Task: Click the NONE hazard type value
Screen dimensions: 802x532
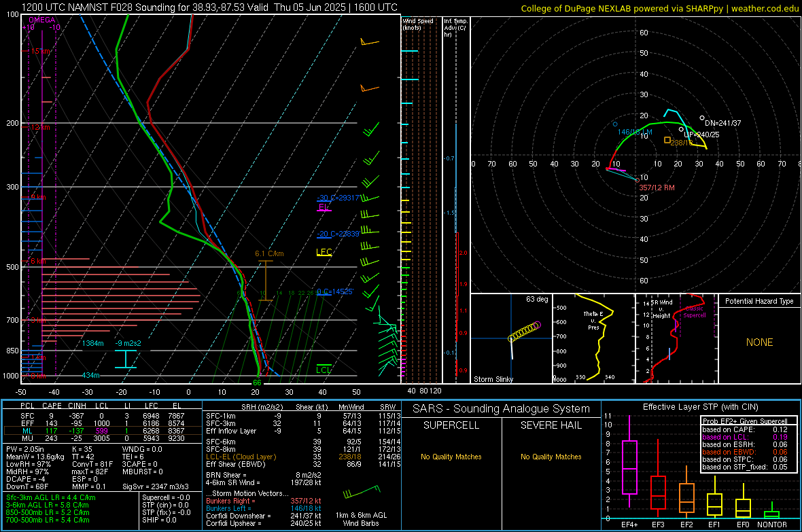Action: click(760, 342)
